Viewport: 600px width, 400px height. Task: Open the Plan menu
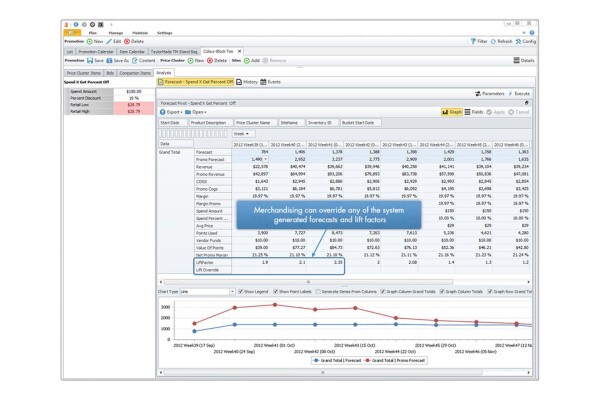pyautogui.click(x=93, y=33)
